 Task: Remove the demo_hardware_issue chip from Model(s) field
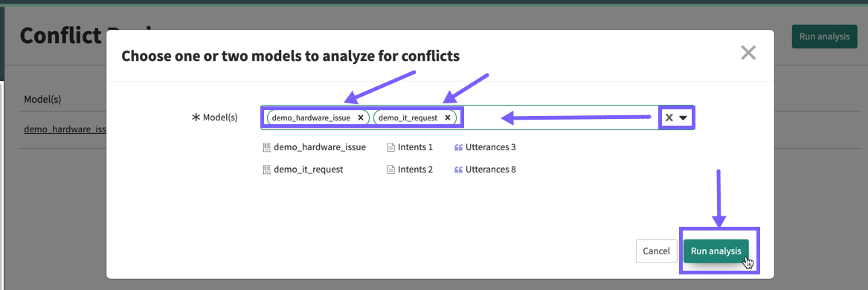(x=361, y=118)
